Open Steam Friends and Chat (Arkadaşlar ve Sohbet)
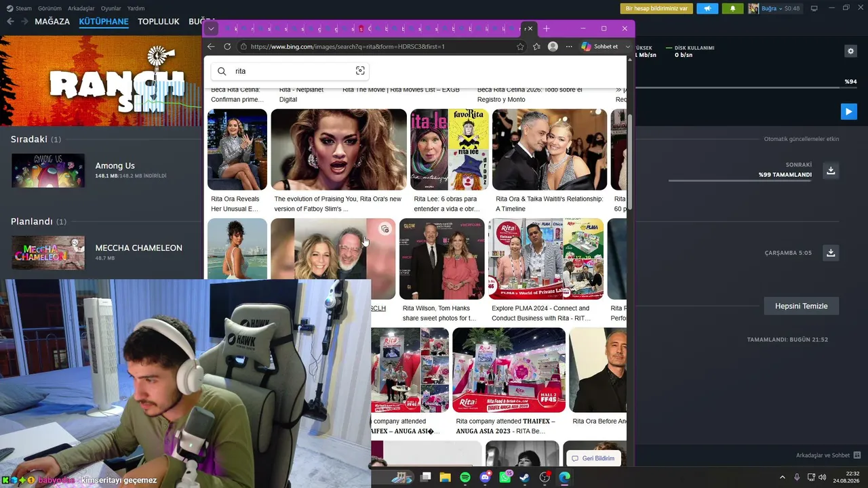868x488 pixels. click(x=828, y=455)
